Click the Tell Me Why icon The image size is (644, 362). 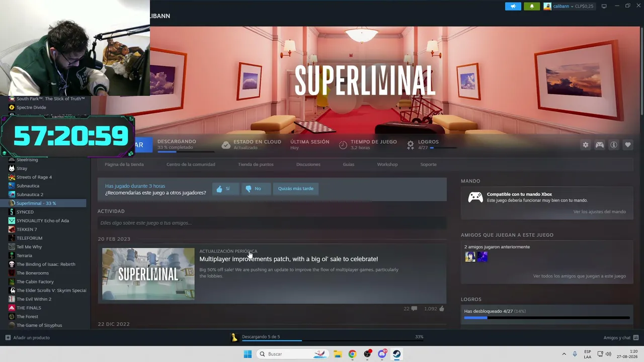(12, 247)
